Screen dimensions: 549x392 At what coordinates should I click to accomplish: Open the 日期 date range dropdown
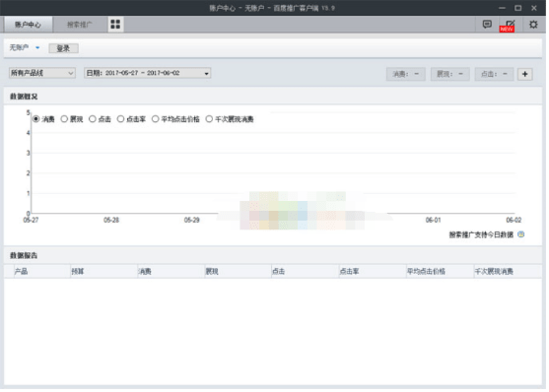(x=148, y=73)
